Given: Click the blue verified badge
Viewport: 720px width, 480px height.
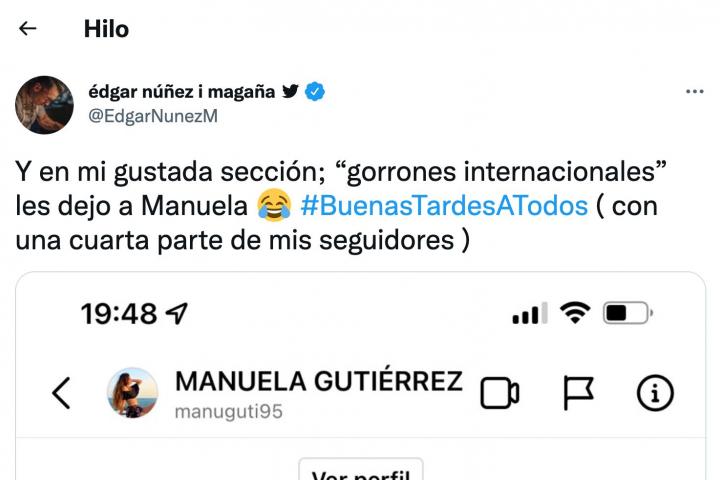Looking at the screenshot, I should (315, 92).
